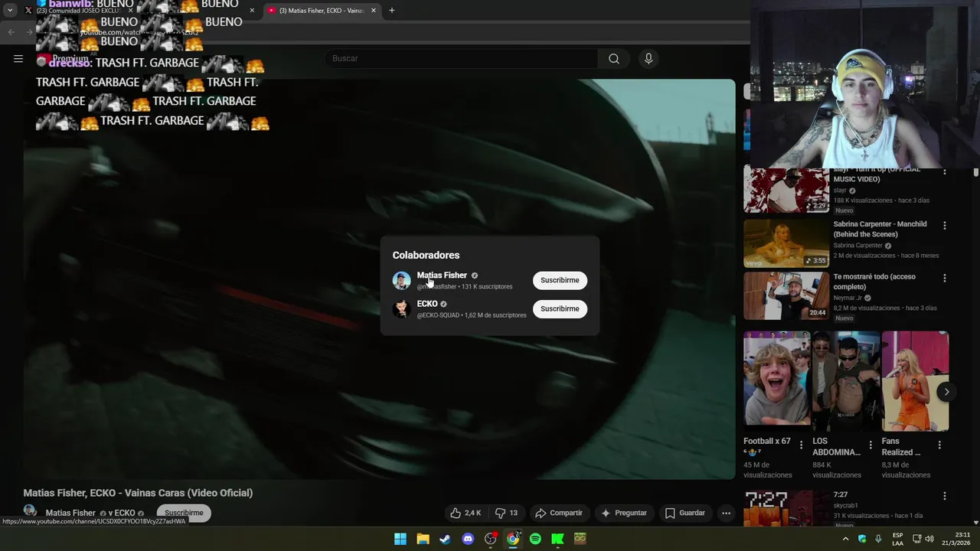This screenshot has height=551, width=980.
Task: Open Neymar Jr channel name link
Action: click(x=848, y=298)
